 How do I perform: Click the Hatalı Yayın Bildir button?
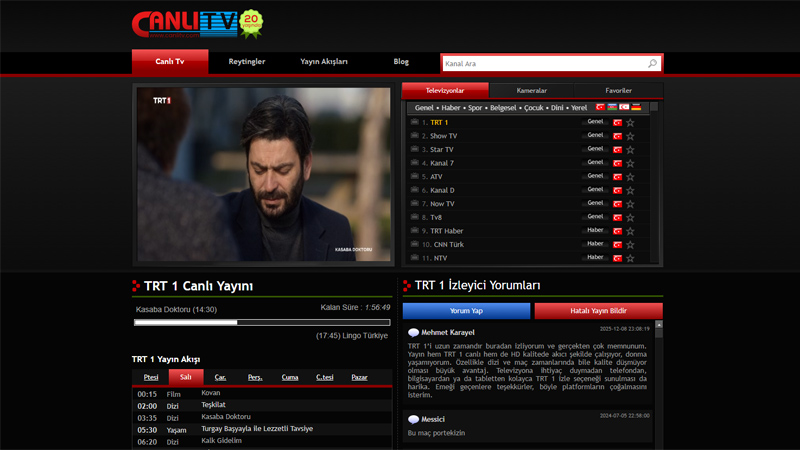(x=598, y=311)
